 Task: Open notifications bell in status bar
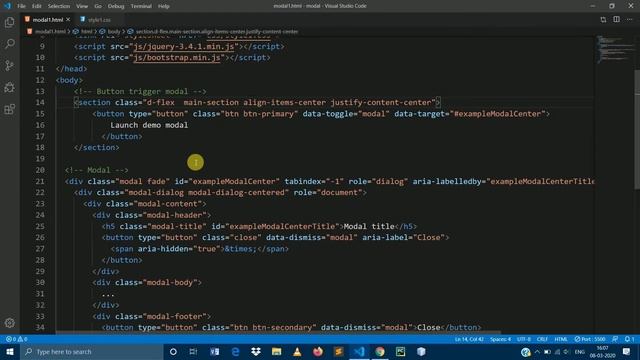tap(629, 339)
